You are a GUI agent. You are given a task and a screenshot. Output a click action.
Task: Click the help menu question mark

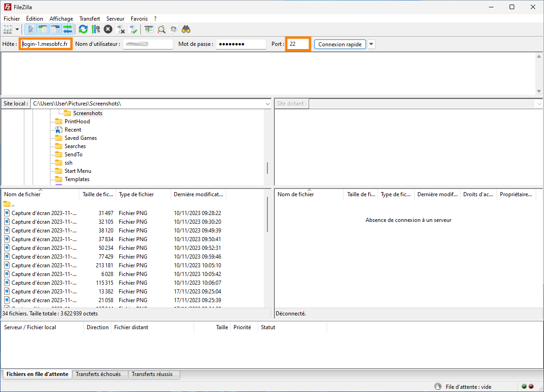pos(155,18)
